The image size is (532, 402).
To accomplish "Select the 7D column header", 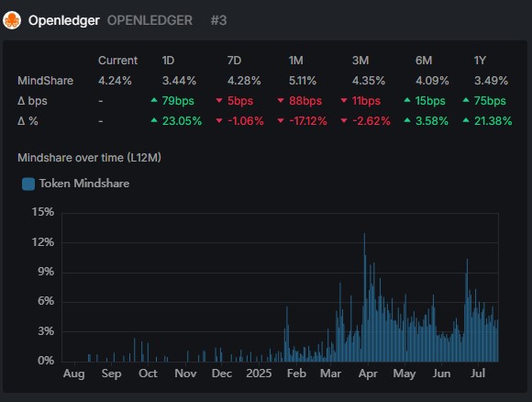I will [234, 61].
